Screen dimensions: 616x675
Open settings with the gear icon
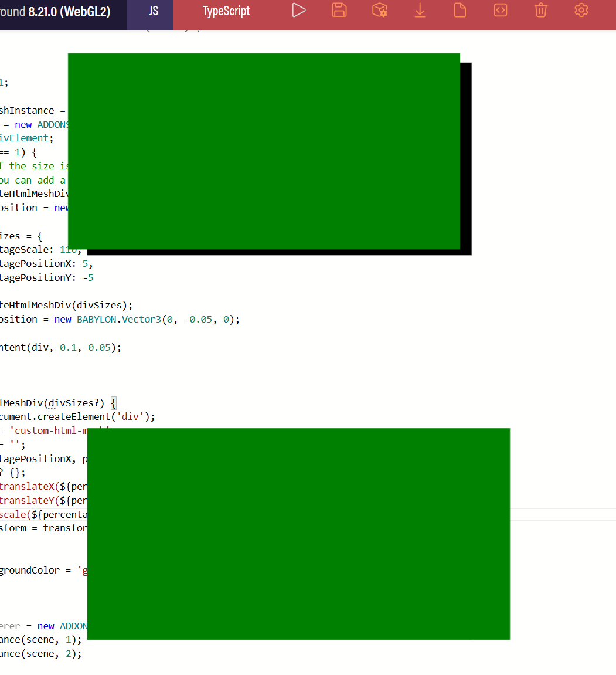pos(581,11)
